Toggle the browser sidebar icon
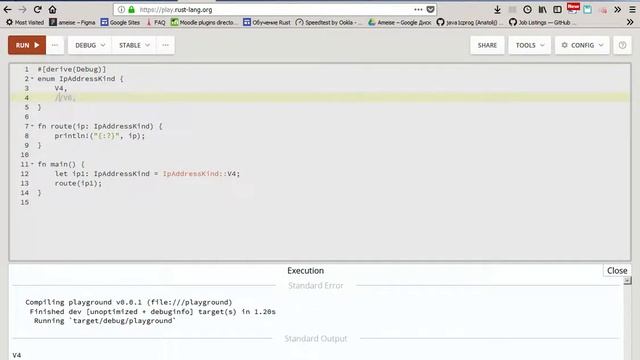This screenshot has height=360, width=640. tap(557, 9)
